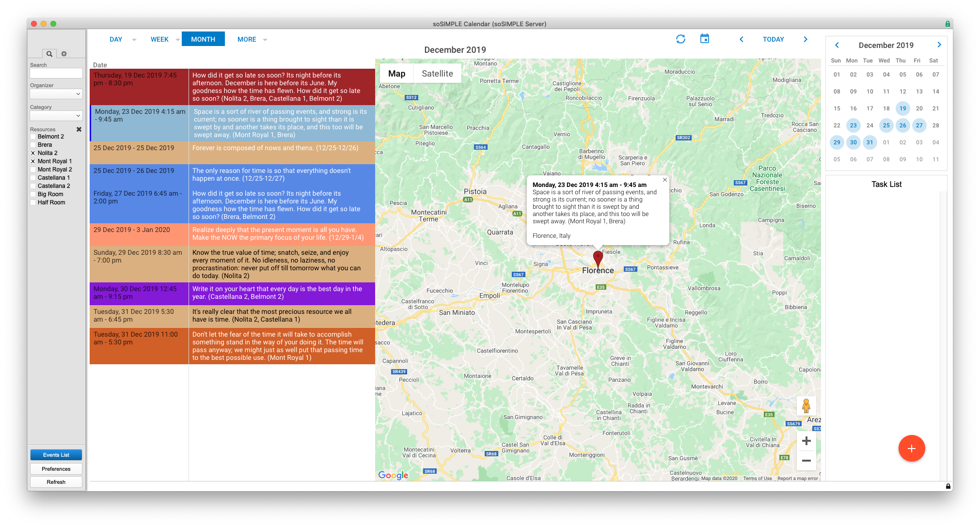Screen dimensions: 980x527
Task: Click the refresh sync icon in toolbar
Action: point(680,39)
